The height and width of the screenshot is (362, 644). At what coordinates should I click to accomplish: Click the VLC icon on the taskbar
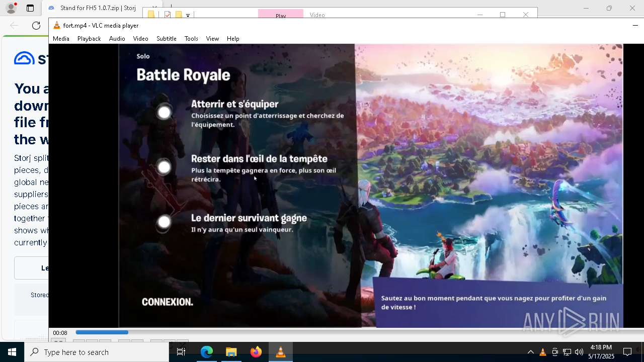point(281,352)
